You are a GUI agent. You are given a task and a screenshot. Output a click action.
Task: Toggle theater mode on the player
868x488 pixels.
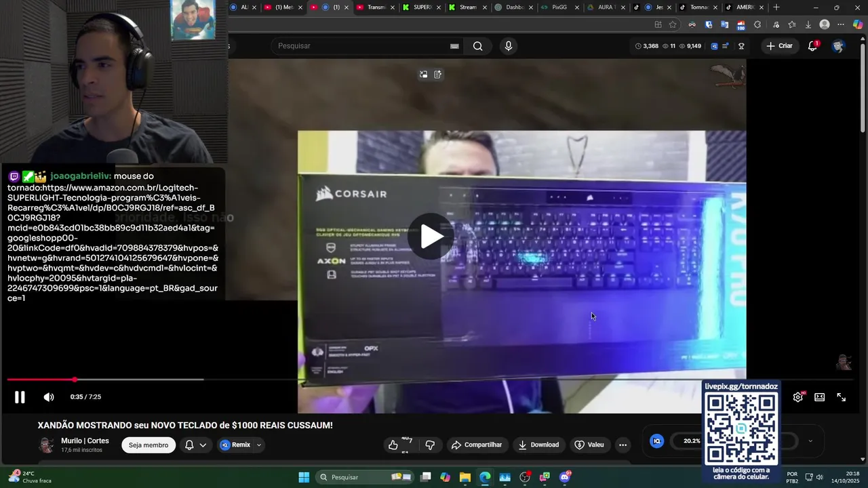point(819,397)
